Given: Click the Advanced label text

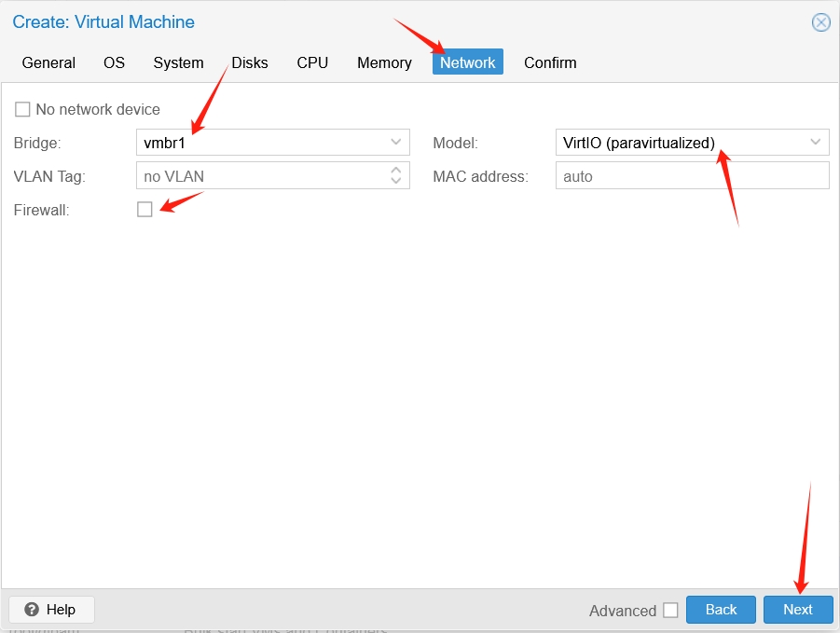Looking at the screenshot, I should coord(623,611).
